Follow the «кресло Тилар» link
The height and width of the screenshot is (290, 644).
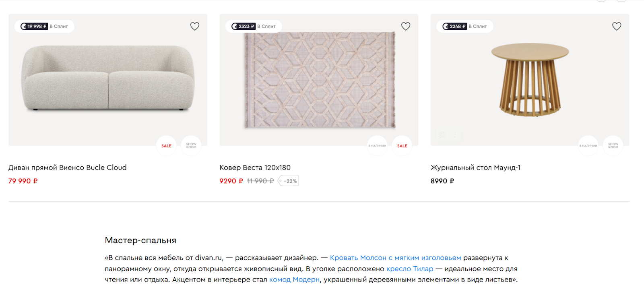[410, 269]
